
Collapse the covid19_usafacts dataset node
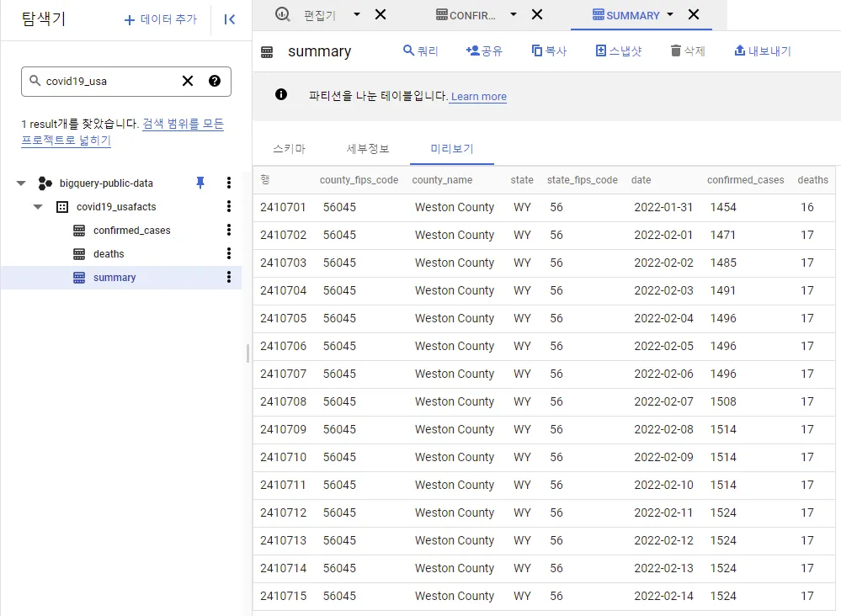click(x=38, y=206)
